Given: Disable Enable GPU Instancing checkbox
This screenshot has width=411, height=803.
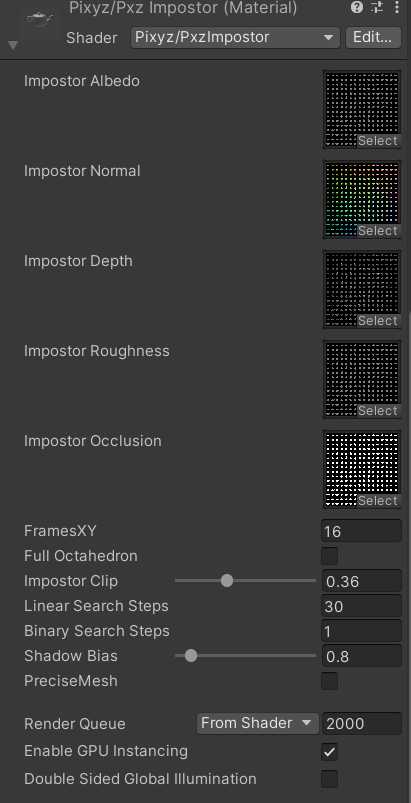Looking at the screenshot, I should (x=330, y=752).
